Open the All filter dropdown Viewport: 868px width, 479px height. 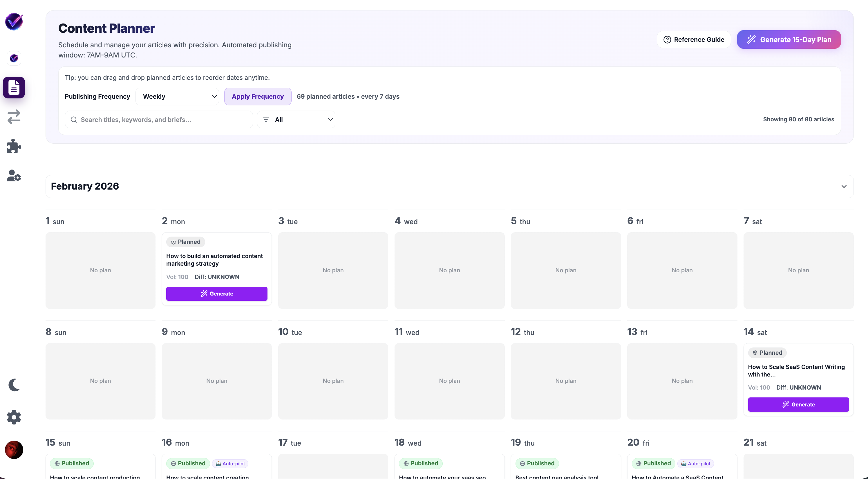pyautogui.click(x=296, y=119)
